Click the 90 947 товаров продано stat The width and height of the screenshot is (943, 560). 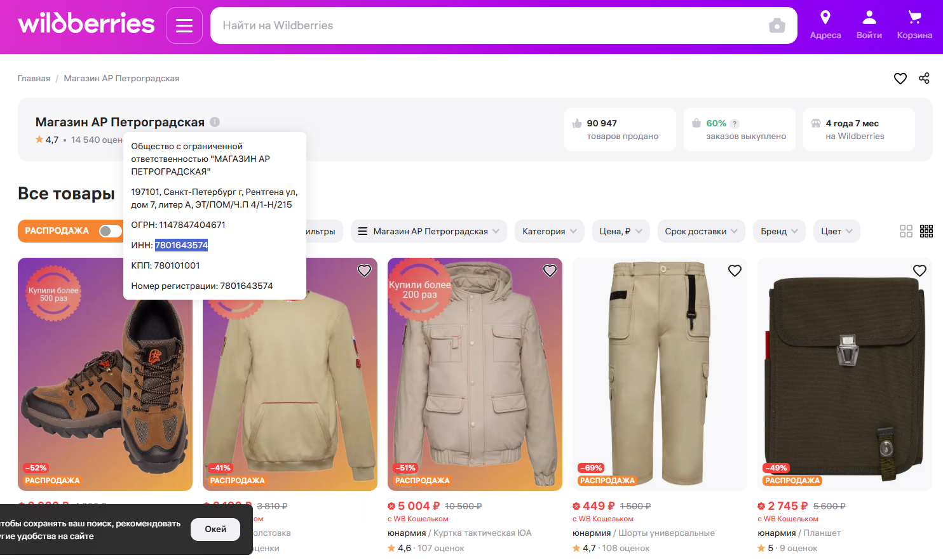tap(620, 130)
